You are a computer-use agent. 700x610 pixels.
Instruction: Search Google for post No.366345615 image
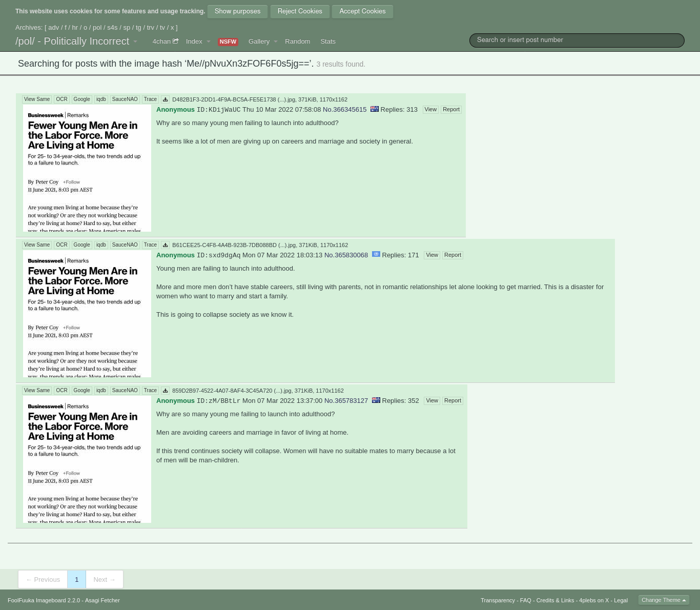[x=81, y=99]
